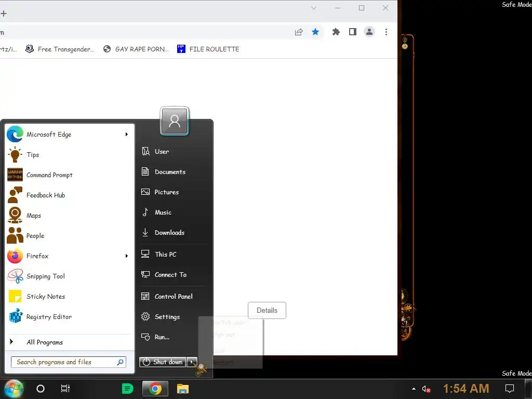Select Connect To in the Start menu
This screenshot has width=532, height=399.
click(x=173, y=275)
